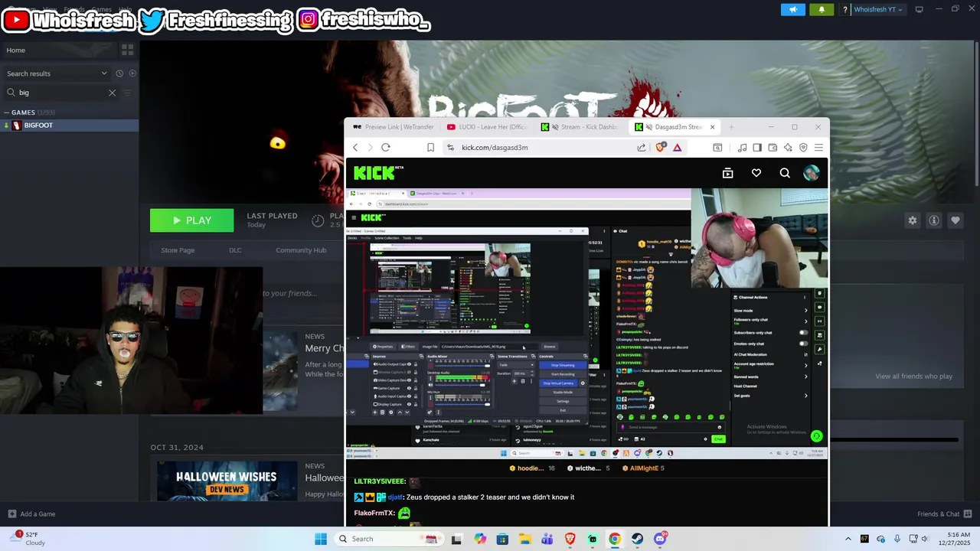Share the page via address bar icon

[642, 148]
